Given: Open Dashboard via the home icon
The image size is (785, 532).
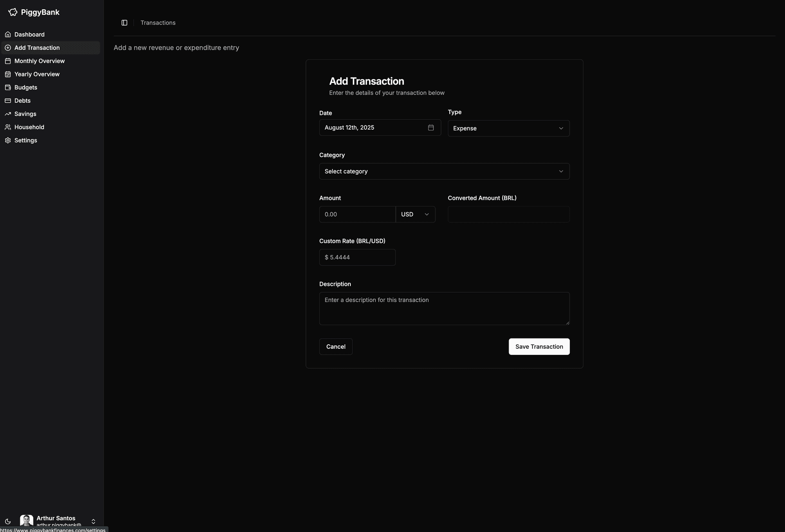Looking at the screenshot, I should click(x=8, y=34).
